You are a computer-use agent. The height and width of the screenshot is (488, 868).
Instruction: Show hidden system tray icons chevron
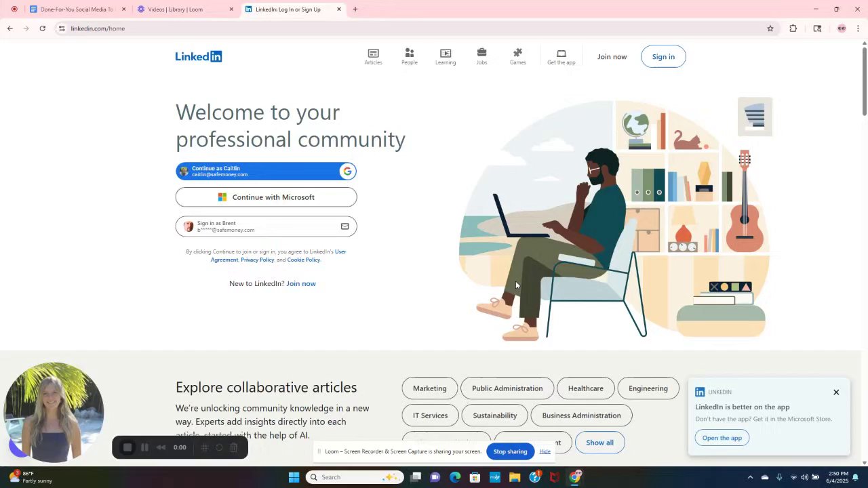click(750, 477)
